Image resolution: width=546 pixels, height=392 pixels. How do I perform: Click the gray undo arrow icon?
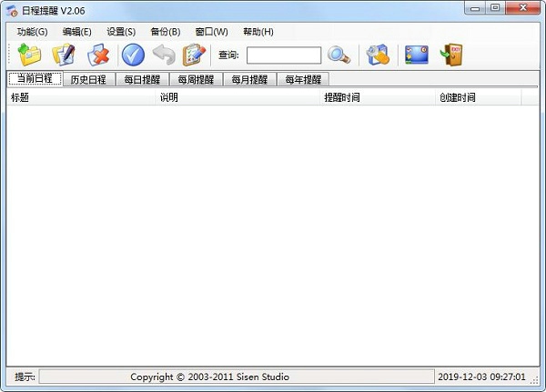point(164,55)
